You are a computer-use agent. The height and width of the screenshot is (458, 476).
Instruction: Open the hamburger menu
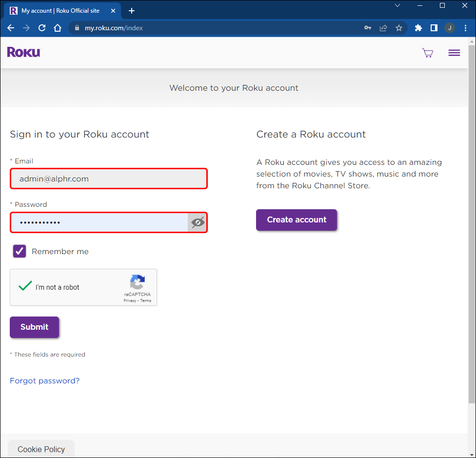point(454,53)
